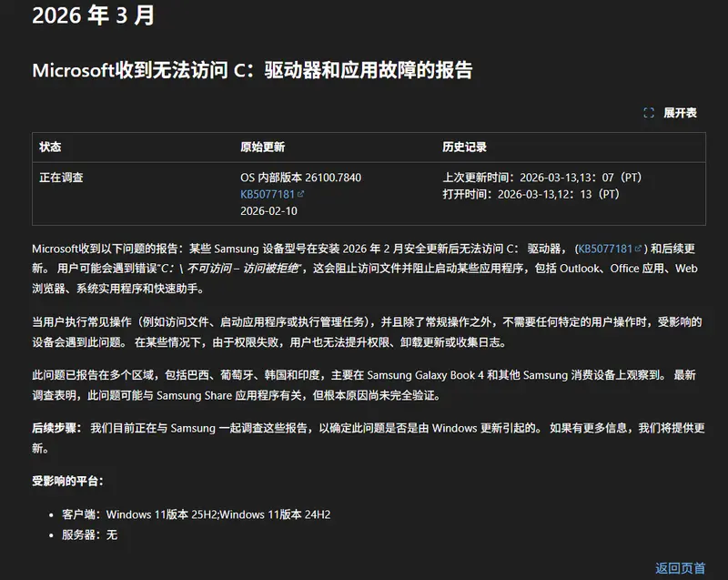Select the 状态 column header
728x580 pixels.
click(x=50, y=147)
